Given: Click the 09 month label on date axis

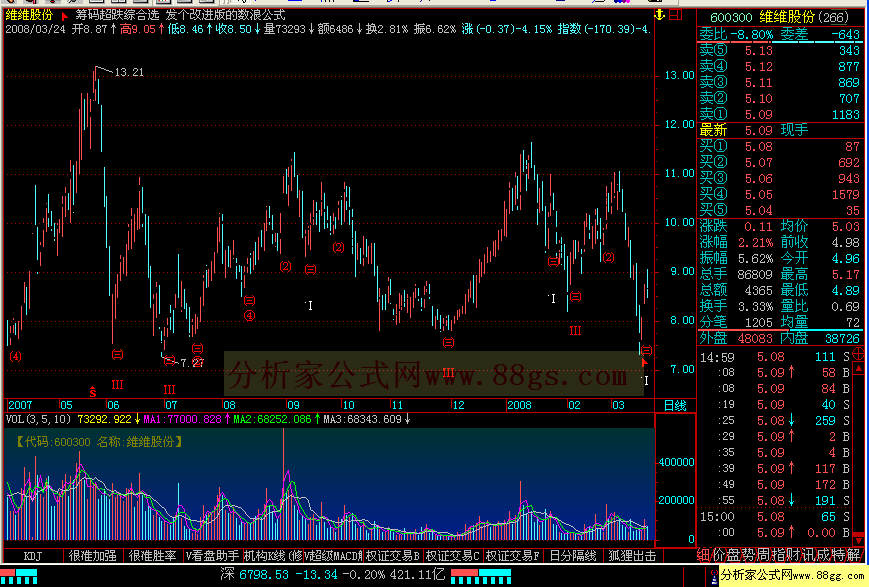Looking at the screenshot, I should 293,405.
